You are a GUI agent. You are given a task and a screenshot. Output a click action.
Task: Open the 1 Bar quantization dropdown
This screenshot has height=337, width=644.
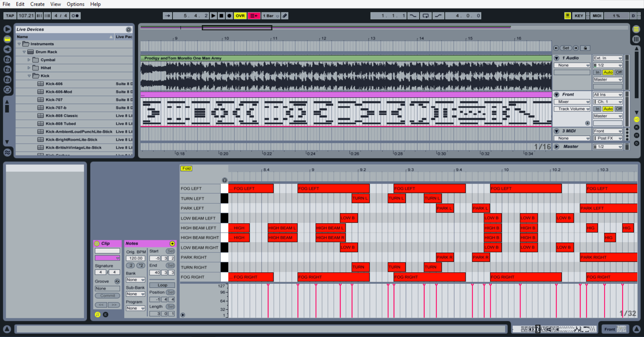tap(271, 16)
